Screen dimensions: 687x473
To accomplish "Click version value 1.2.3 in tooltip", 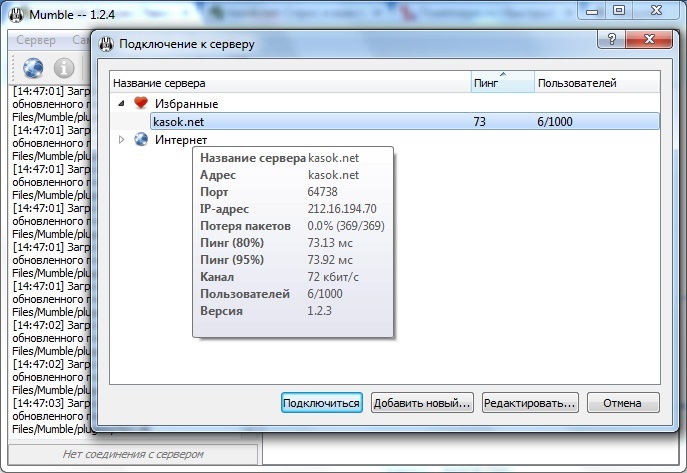I will (x=319, y=311).
